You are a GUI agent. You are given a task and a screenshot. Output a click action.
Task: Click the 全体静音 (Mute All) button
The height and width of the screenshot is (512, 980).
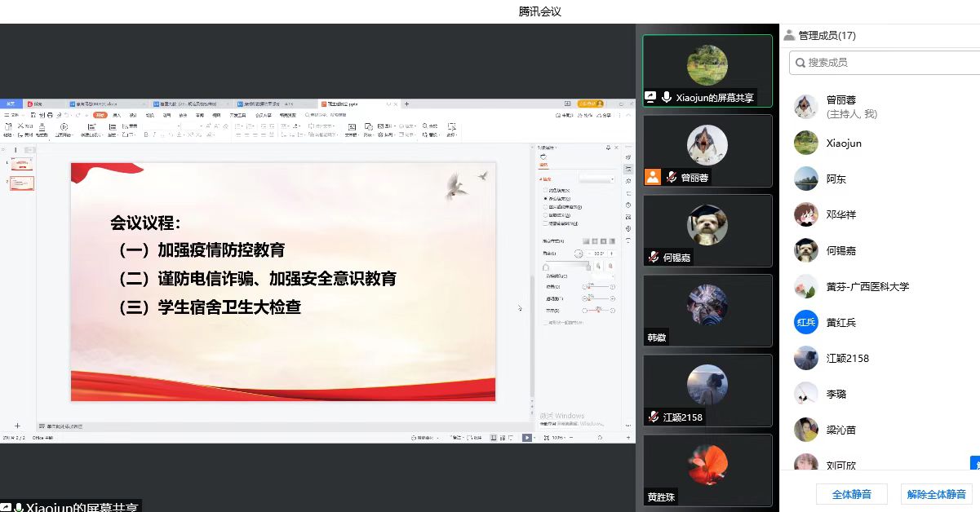pyautogui.click(x=851, y=494)
